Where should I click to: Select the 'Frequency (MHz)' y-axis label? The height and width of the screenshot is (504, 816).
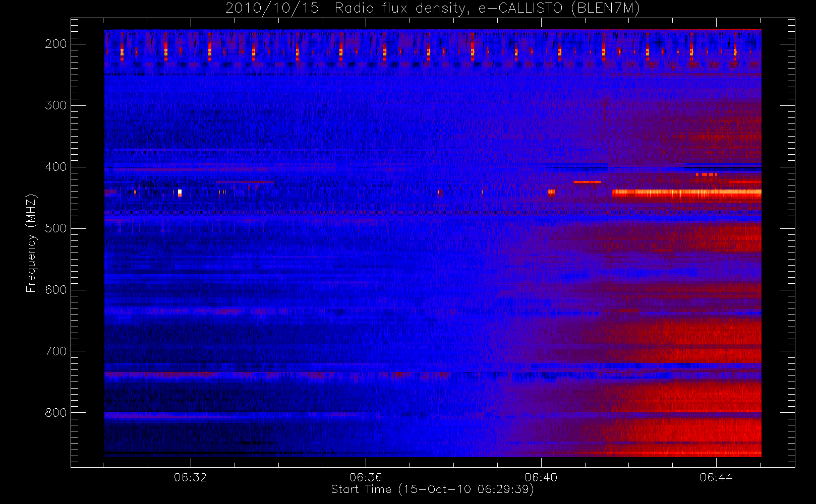coord(31,243)
